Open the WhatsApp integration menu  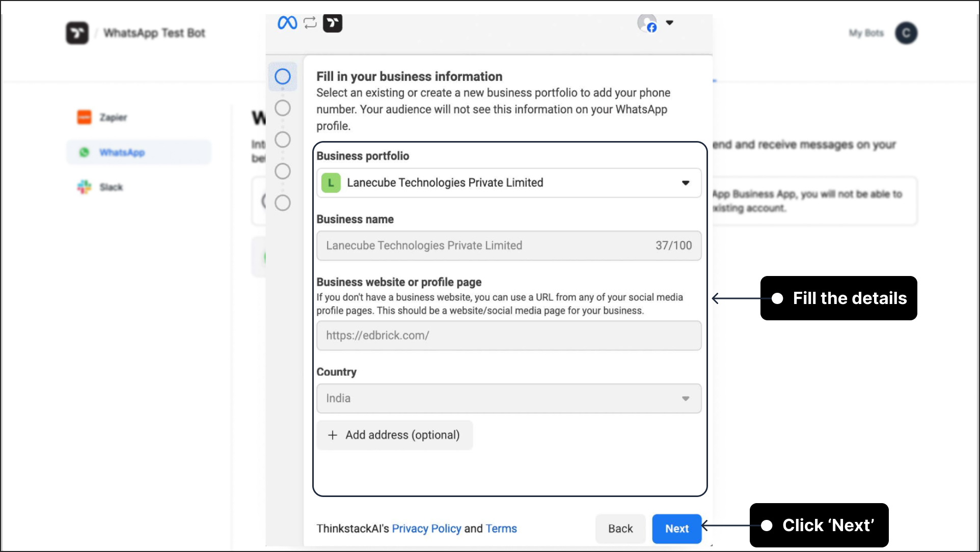coord(122,152)
